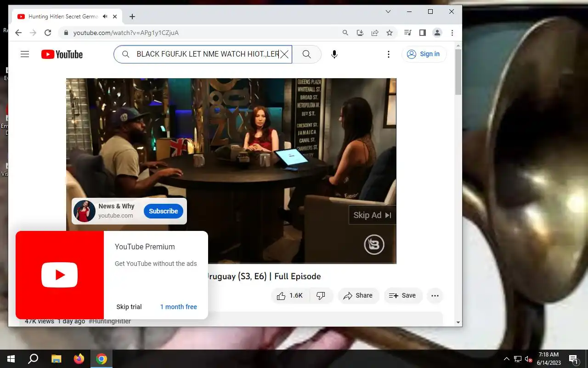Viewport: 588px width, 368px height.
Task: Go back in Chrome
Action: [x=18, y=33]
